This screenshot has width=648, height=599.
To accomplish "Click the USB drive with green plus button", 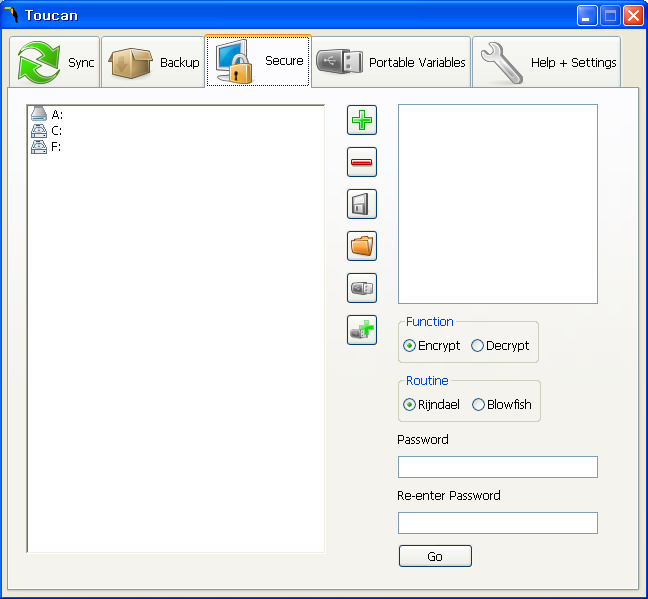I will coord(362,330).
